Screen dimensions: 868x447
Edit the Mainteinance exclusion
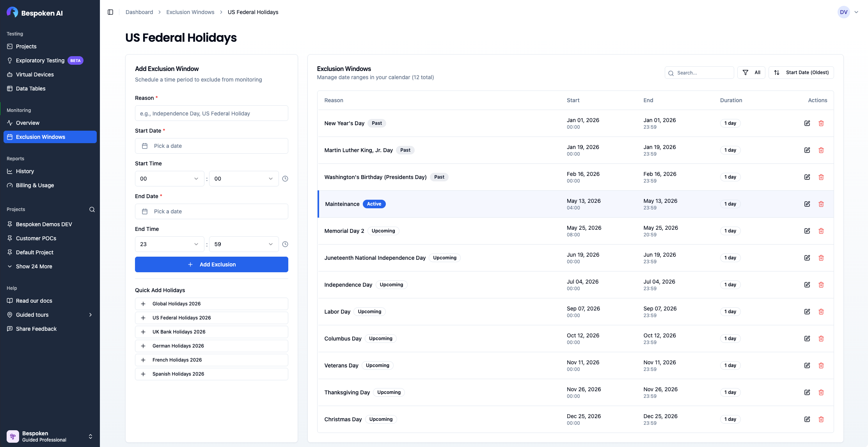(807, 204)
